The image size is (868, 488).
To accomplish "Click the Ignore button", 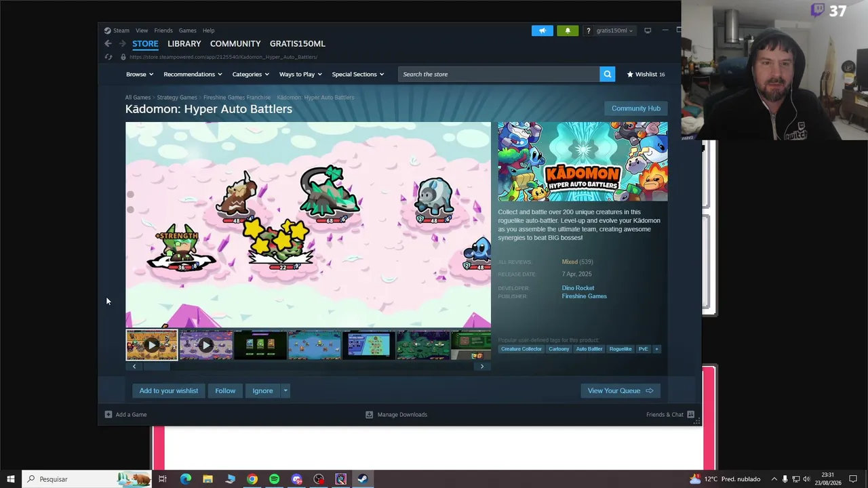I will 262,390.
